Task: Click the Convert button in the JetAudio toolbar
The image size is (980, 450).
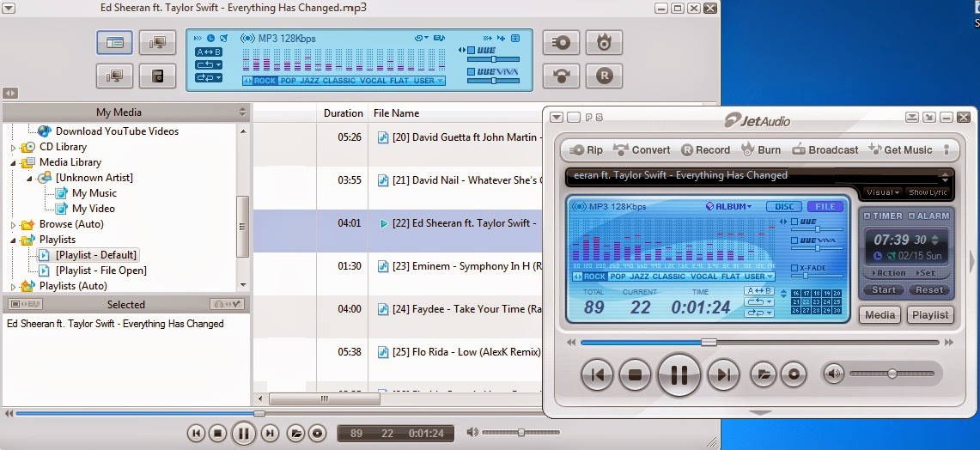Action: click(642, 150)
